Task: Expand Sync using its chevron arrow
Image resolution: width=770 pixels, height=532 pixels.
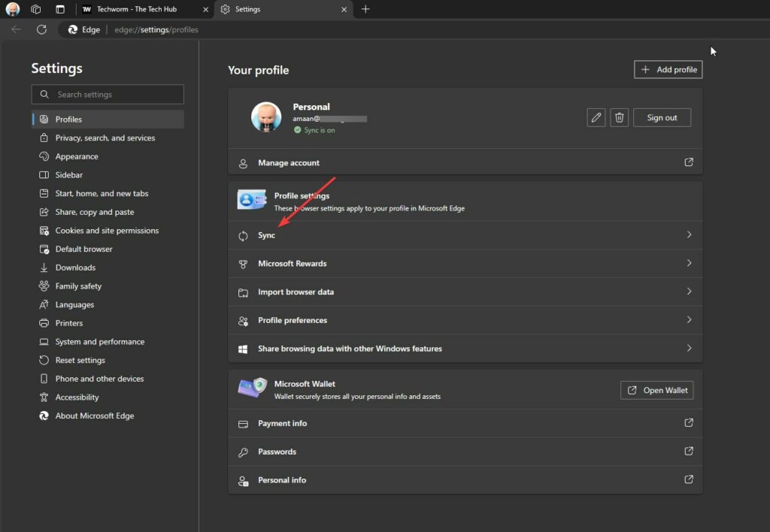Action: tap(689, 234)
